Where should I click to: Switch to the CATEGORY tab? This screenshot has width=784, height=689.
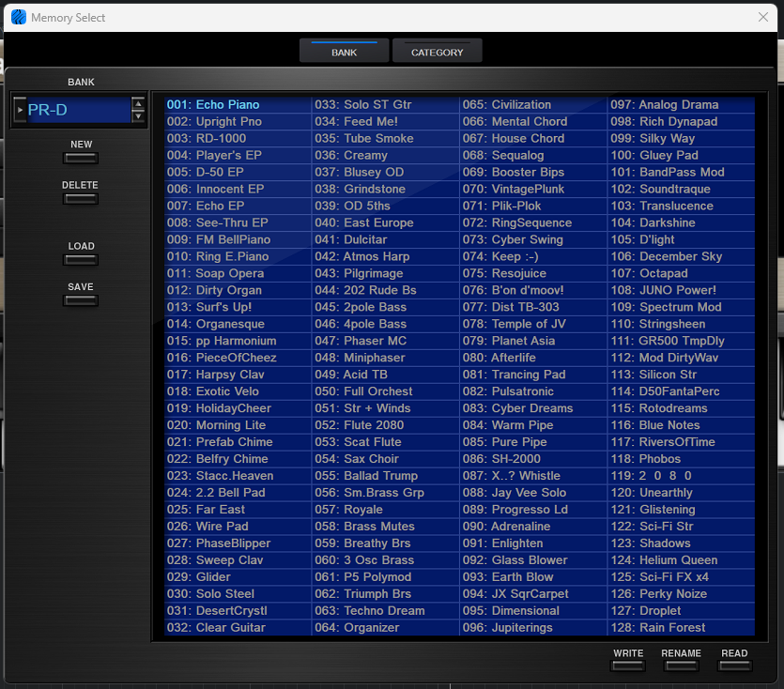tap(437, 52)
